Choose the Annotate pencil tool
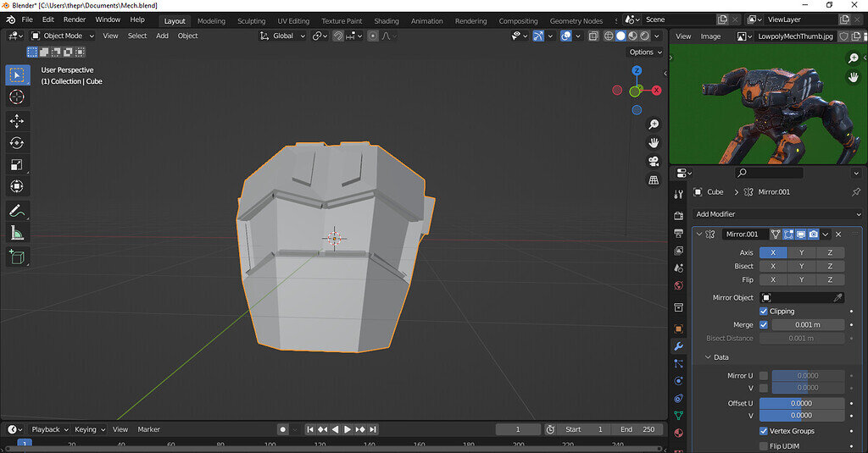This screenshot has height=453, width=868. (17, 211)
